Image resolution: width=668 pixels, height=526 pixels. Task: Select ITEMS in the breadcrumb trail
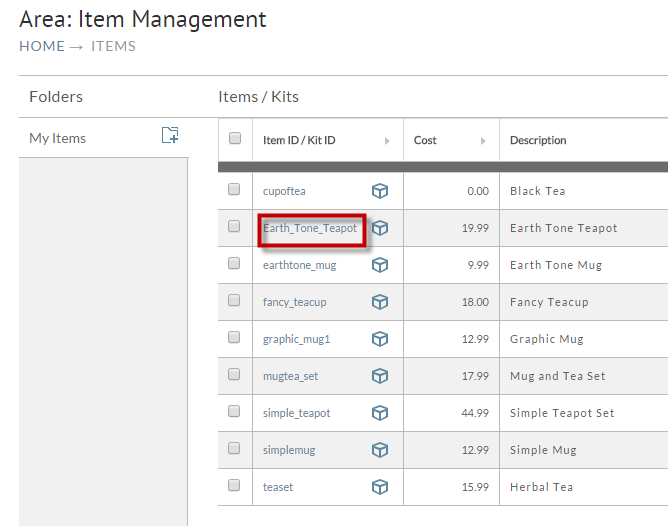(x=113, y=46)
